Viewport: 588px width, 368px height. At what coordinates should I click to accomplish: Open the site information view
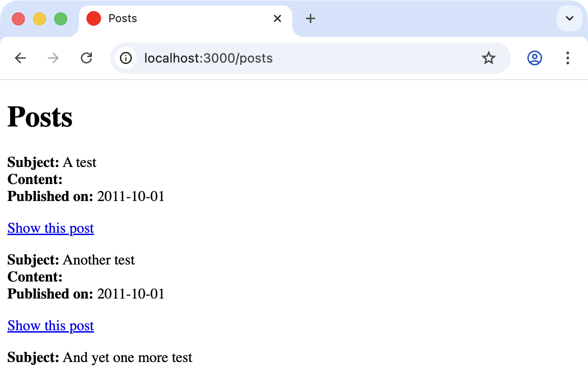[x=126, y=58]
